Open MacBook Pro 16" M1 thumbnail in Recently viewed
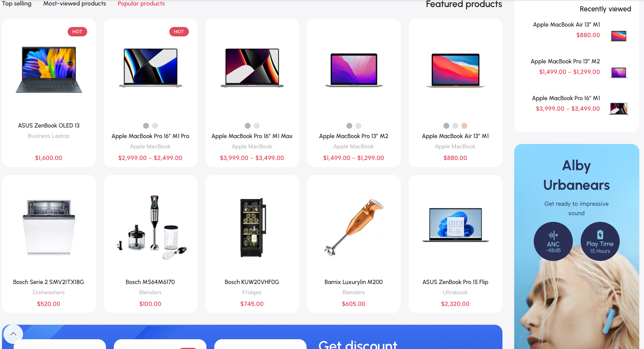The height and width of the screenshot is (349, 644). coord(619,109)
